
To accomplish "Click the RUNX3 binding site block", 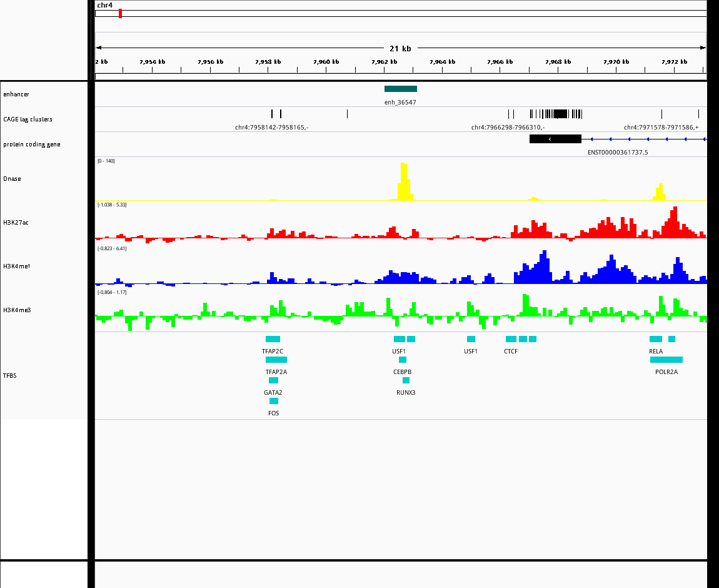I will coord(406,380).
